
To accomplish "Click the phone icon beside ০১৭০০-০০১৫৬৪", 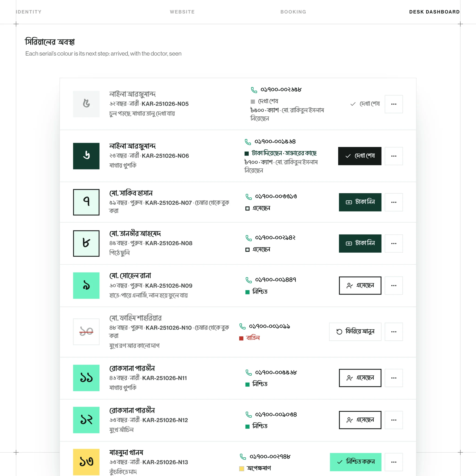I will (x=248, y=142).
